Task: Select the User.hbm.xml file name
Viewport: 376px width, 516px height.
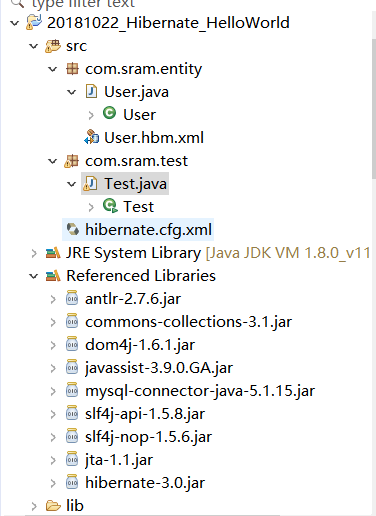Action: pyautogui.click(x=154, y=138)
